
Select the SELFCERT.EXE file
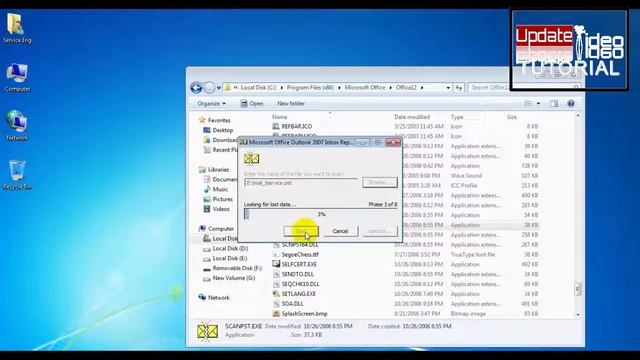(x=299, y=264)
